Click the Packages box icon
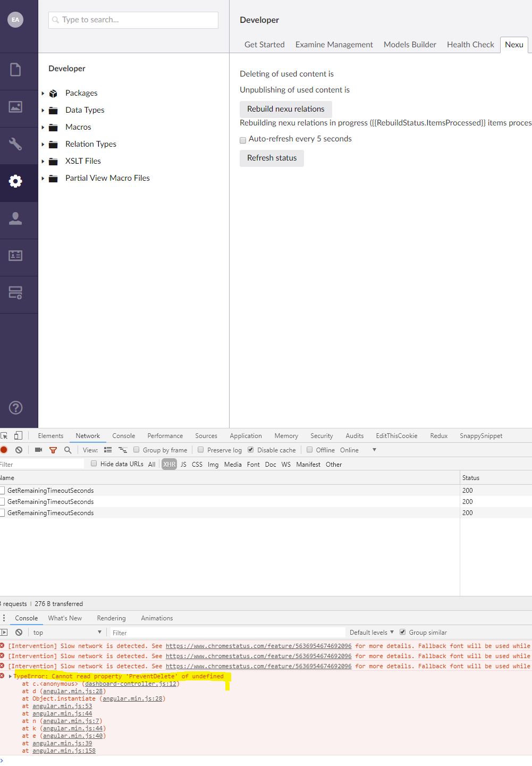The width and height of the screenshot is (532, 766). [x=53, y=94]
